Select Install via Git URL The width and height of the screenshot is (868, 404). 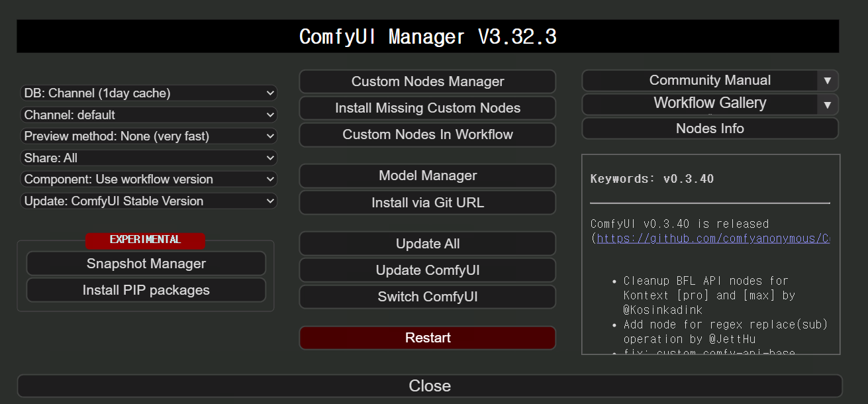(427, 203)
